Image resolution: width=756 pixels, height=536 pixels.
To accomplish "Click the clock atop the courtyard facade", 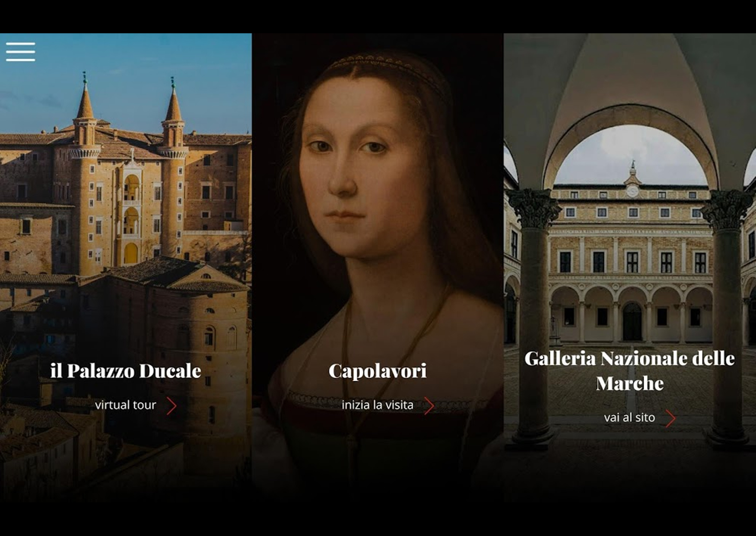I will (x=632, y=190).
